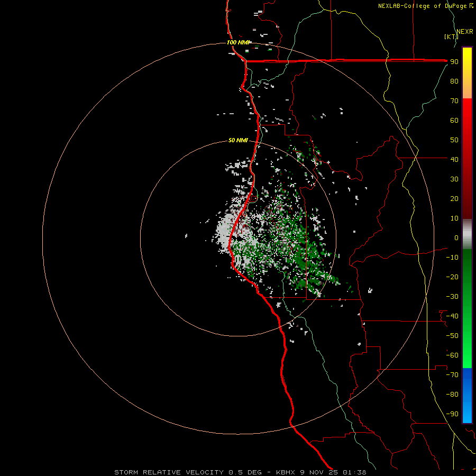This screenshot has height=476, width=476.
Task: Select the 20 value on velocity scale
Action: (x=454, y=198)
